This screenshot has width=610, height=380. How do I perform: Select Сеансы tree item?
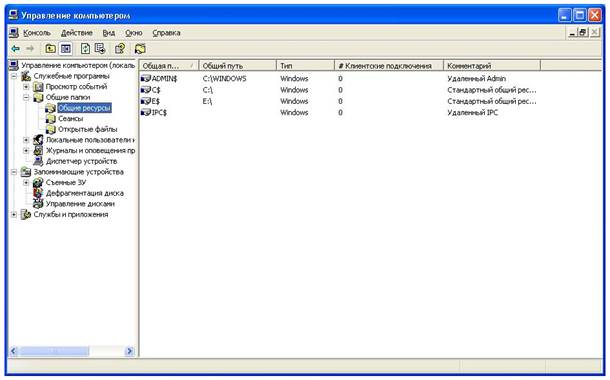pyautogui.click(x=70, y=119)
